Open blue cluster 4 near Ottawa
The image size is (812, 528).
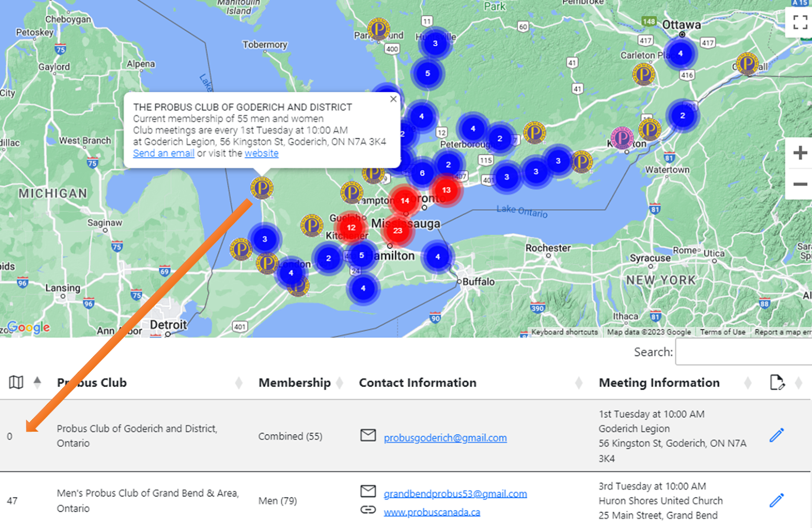(681, 53)
